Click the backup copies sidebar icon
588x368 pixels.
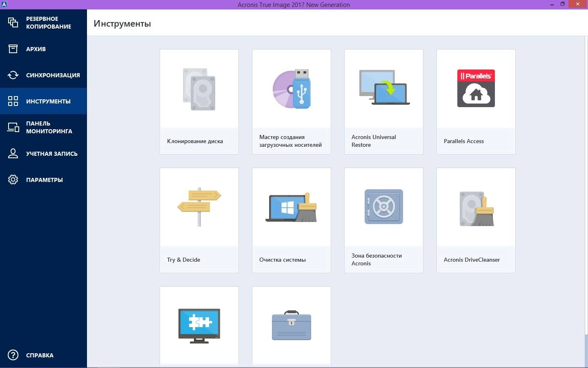[x=13, y=22]
